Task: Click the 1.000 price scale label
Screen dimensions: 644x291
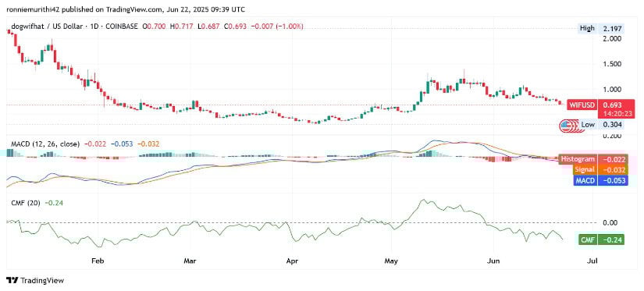Action: 612,89
